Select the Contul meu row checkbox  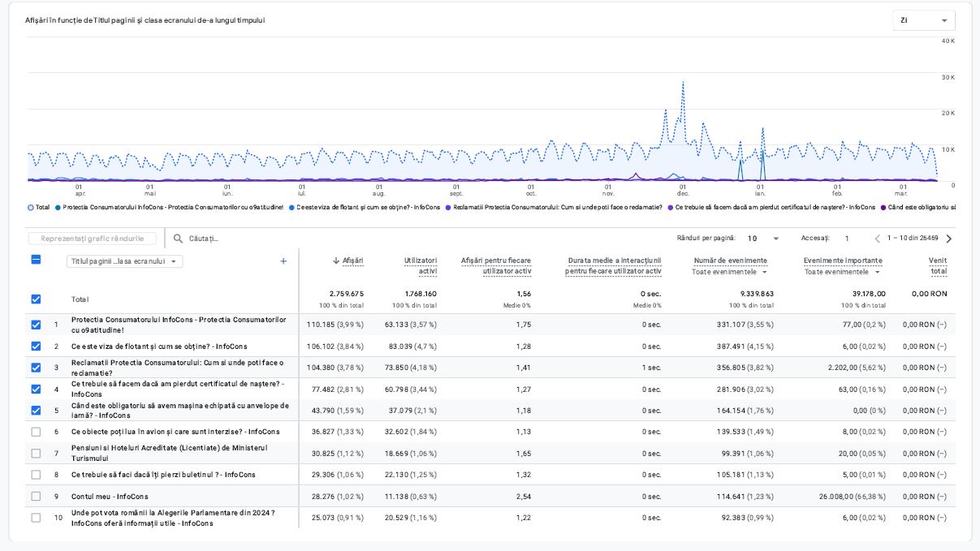(36, 496)
